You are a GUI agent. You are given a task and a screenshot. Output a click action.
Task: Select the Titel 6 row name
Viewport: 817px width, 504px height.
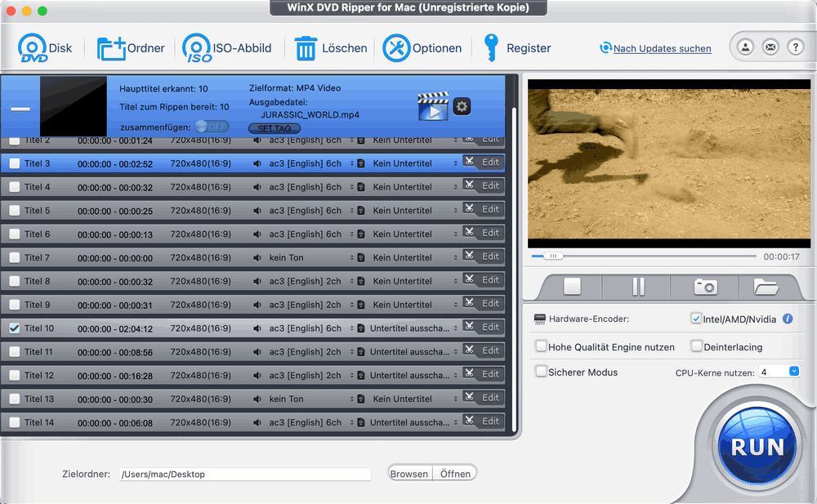[x=37, y=234]
